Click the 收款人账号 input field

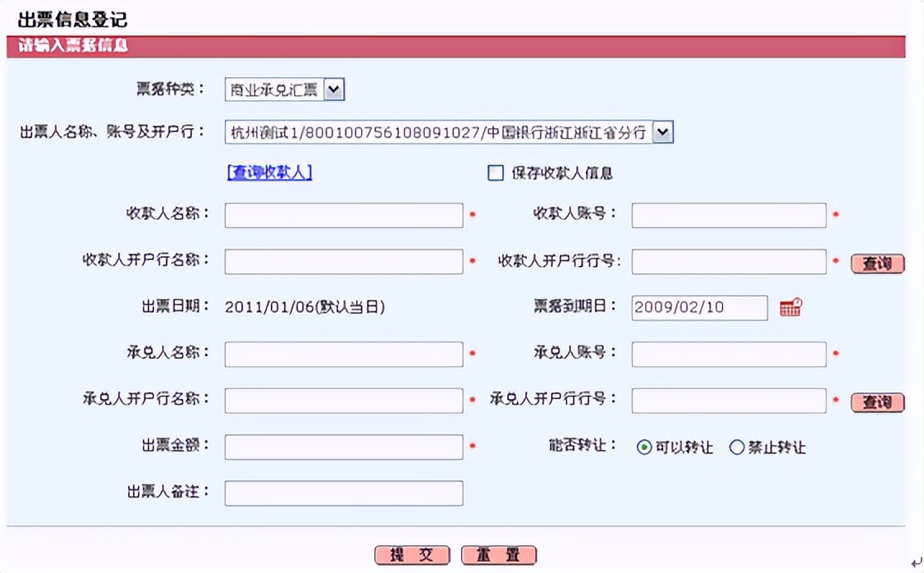pyautogui.click(x=729, y=214)
